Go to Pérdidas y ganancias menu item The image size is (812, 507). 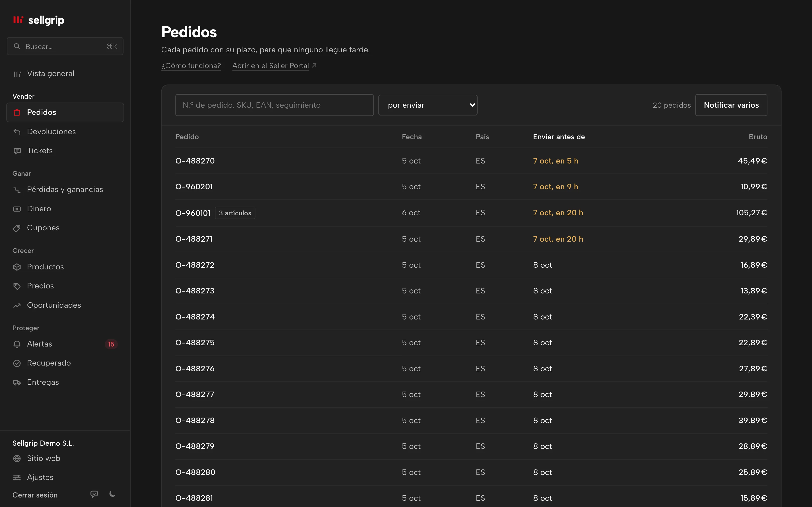[65, 190]
